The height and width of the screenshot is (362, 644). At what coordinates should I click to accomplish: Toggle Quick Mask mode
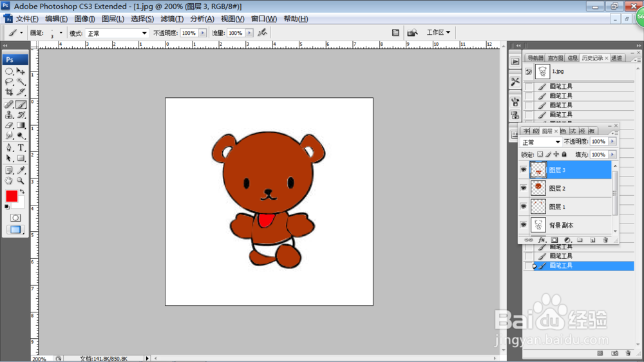tap(15, 218)
